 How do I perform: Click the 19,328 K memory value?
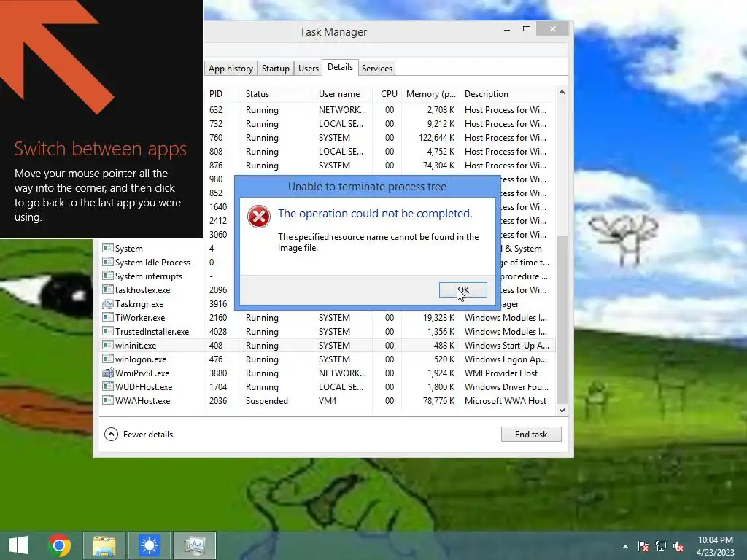[438, 318]
